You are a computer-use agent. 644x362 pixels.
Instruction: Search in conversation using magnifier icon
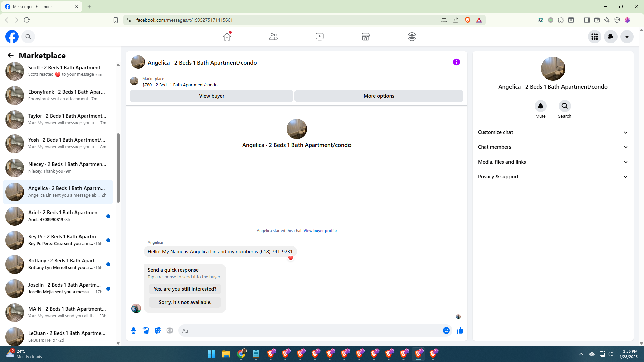pyautogui.click(x=565, y=106)
